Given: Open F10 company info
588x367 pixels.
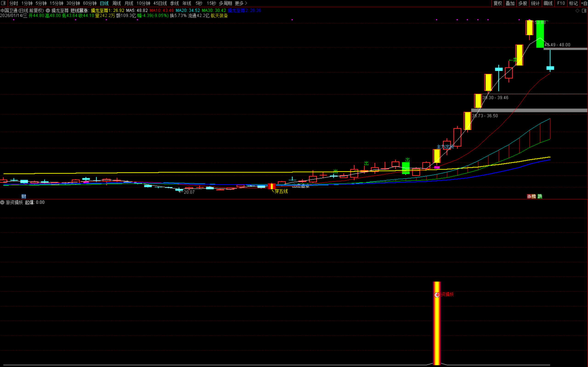Looking at the screenshot, I should click(x=561, y=3).
